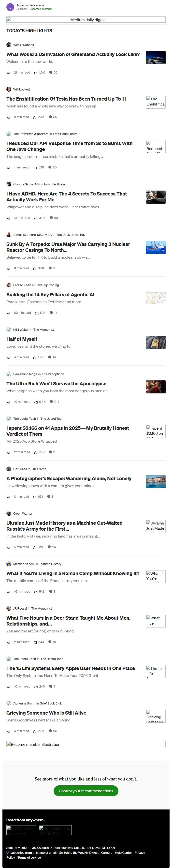Open comments icon on ADHD secrets story
172x868 pixels.
pos(51,218)
